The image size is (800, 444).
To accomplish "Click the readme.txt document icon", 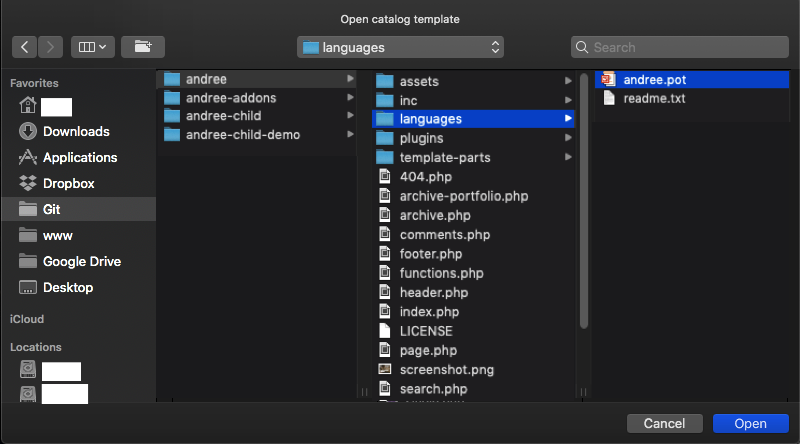I will pyautogui.click(x=609, y=97).
